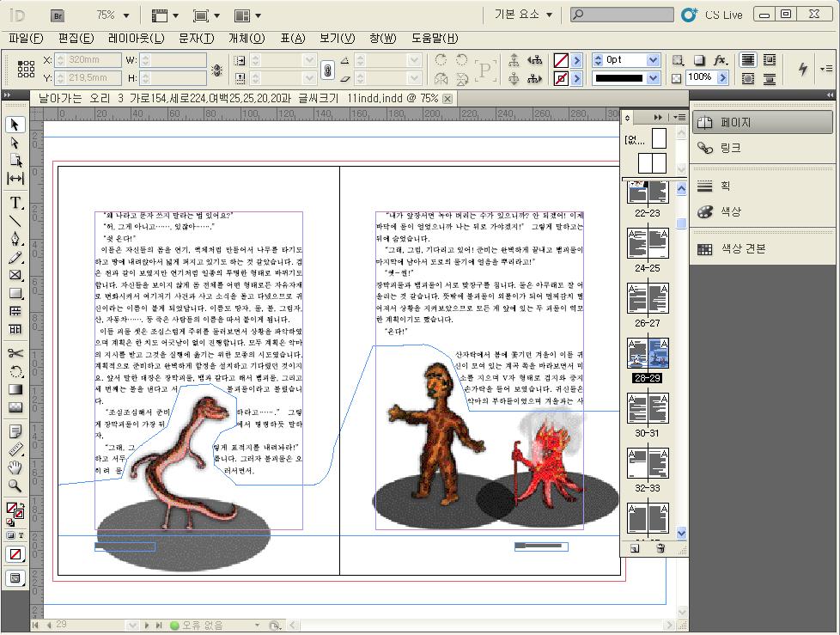Activate the Zoom magnifier tool

tap(15, 485)
